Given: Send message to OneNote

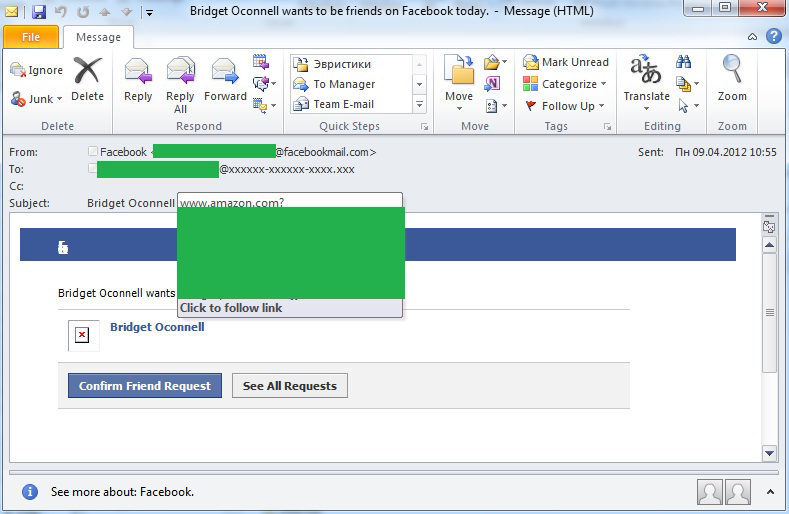Looking at the screenshot, I should [492, 84].
